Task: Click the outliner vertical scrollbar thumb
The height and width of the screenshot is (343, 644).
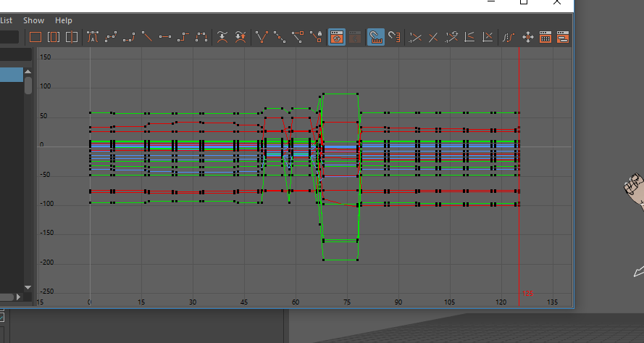Action: click(28, 86)
